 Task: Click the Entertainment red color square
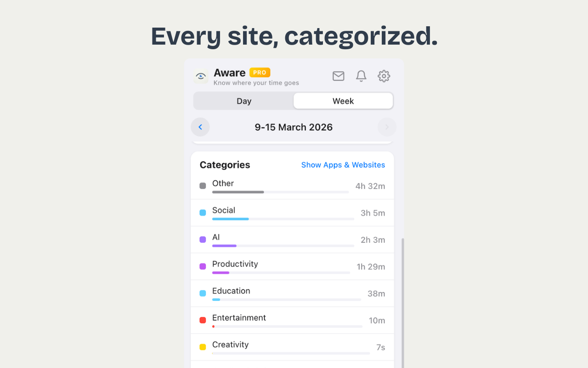[x=203, y=320]
